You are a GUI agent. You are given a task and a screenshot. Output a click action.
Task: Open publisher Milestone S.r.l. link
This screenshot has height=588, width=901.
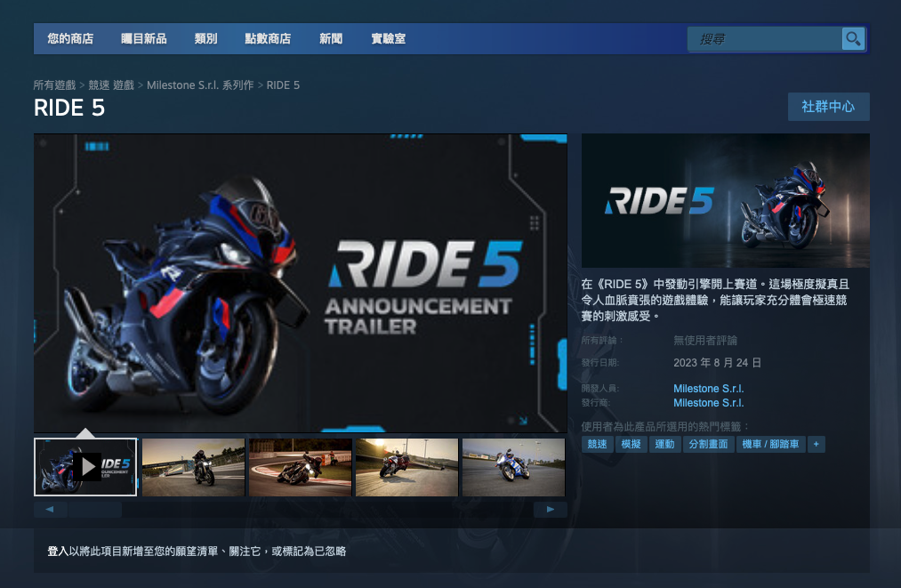[x=709, y=403]
